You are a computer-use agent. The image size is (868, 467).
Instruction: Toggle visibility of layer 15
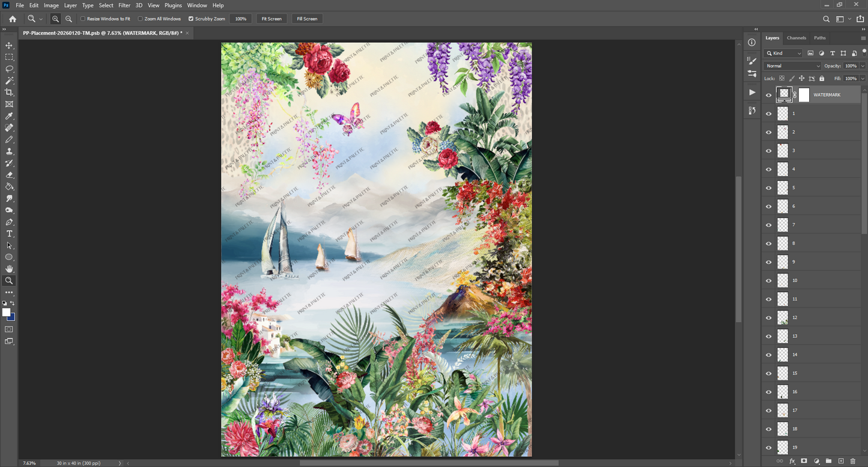tap(769, 373)
